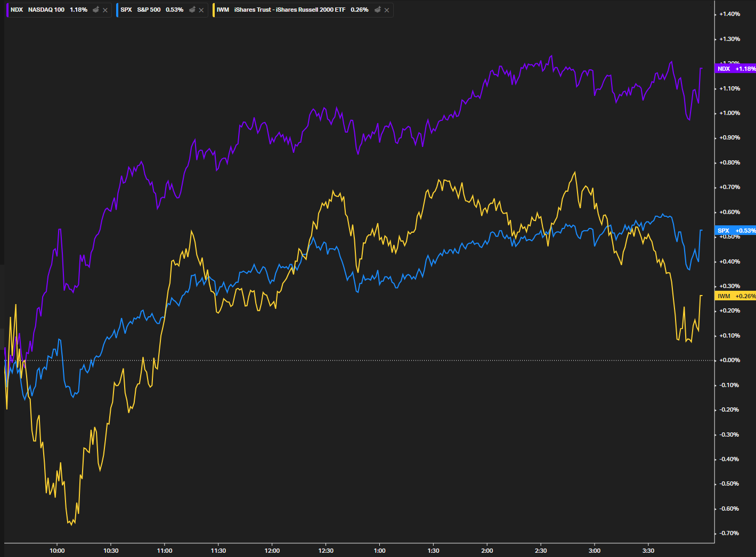The image size is (756, 557).
Task: Close the IWM Russell 2000 comparison
Action: [387, 10]
